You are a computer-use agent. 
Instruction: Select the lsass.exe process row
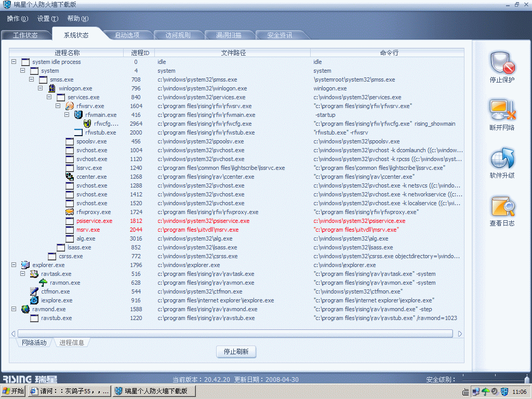[236, 247]
